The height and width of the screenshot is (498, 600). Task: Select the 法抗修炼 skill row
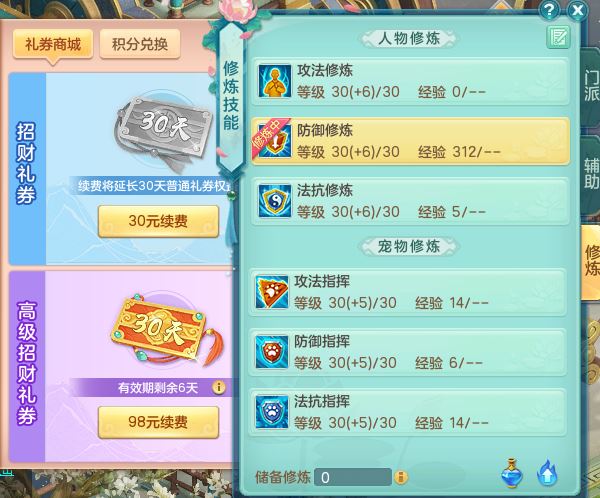(410, 201)
